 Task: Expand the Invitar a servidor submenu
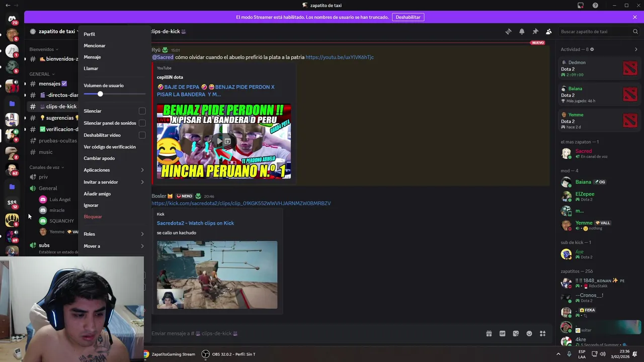pyautogui.click(x=114, y=182)
